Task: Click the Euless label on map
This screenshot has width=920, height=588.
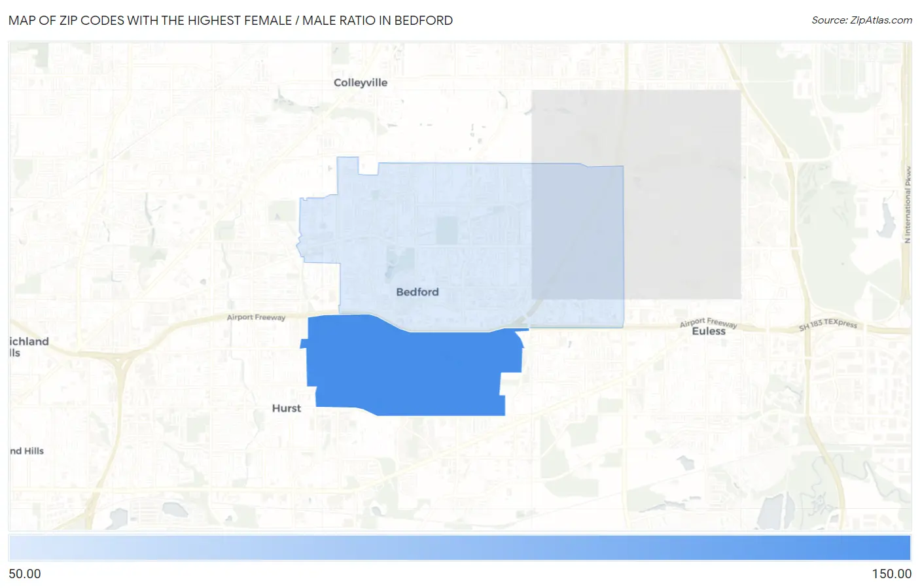Action: [x=709, y=332]
